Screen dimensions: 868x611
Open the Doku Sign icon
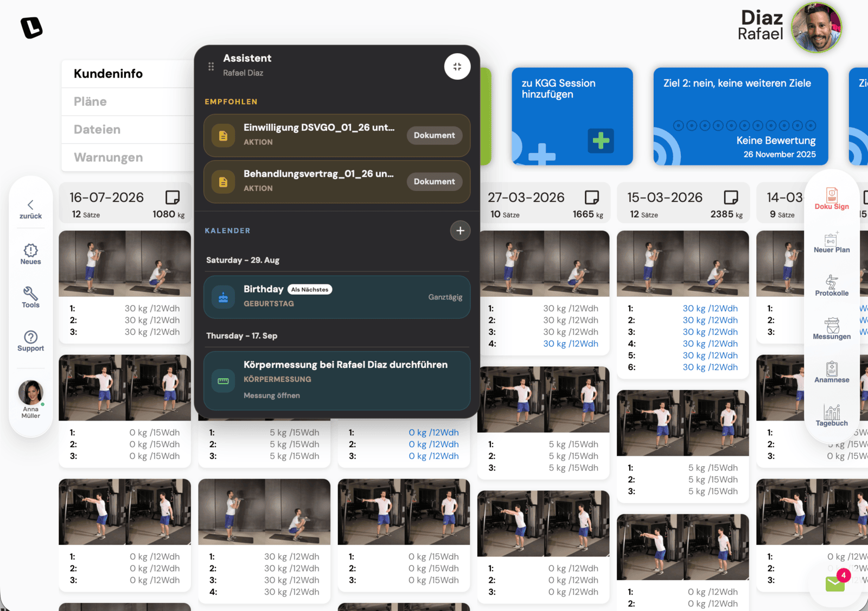832,199
